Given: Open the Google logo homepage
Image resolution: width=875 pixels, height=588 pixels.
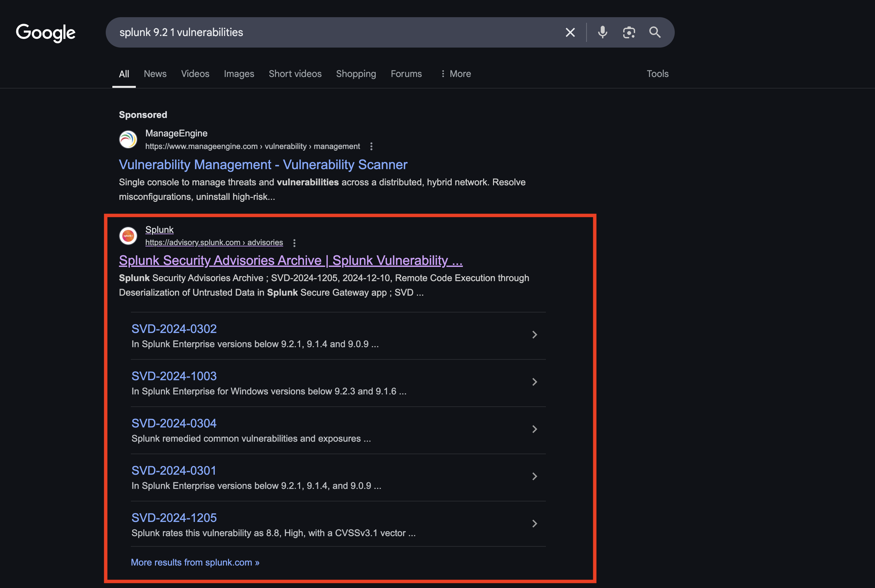Looking at the screenshot, I should [x=46, y=33].
